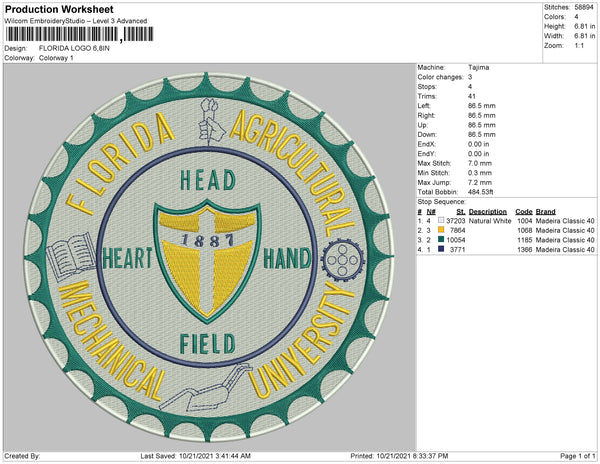Select the 'Width:' label
600x464 pixels.
click(554, 36)
